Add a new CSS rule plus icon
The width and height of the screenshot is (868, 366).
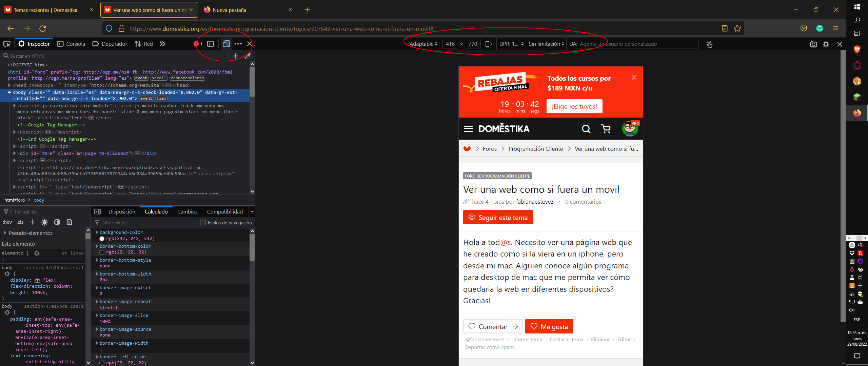click(32, 222)
